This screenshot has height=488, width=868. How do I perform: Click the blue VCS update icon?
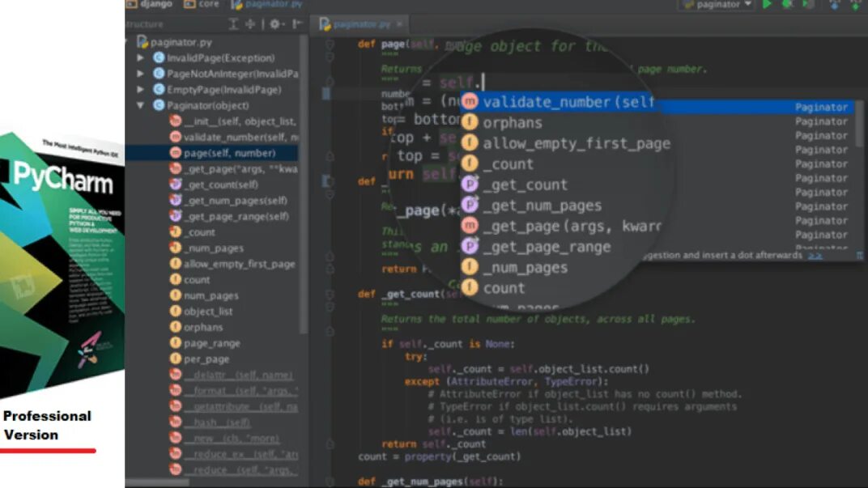[x=835, y=5]
